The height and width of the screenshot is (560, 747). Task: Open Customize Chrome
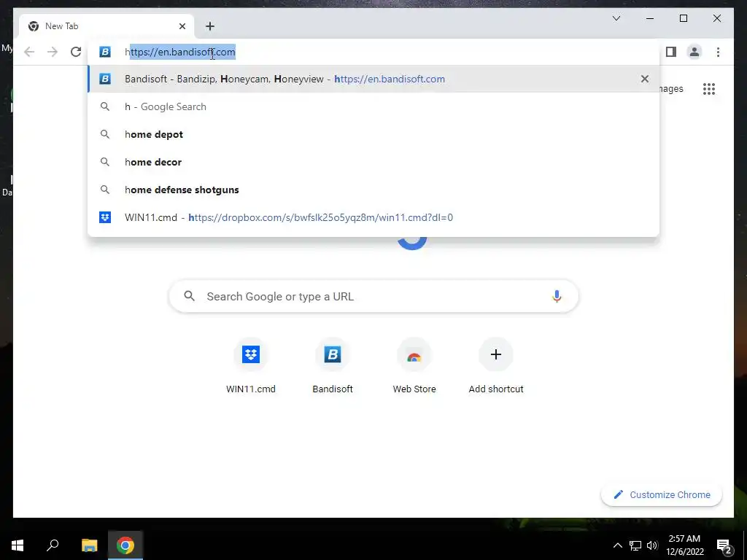(x=662, y=495)
